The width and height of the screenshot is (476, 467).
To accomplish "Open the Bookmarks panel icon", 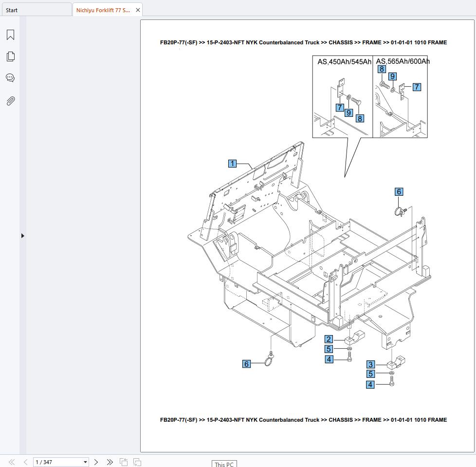I will click(x=10, y=35).
